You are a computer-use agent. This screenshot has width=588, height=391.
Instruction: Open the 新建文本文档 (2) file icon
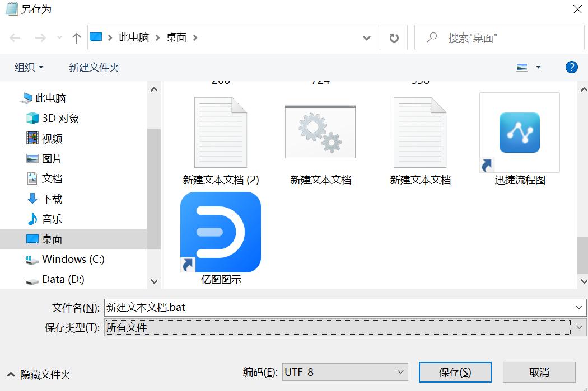221,132
